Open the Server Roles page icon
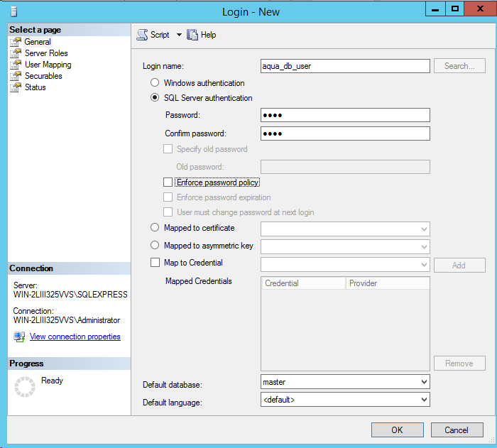The height and width of the screenshot is (448, 497). click(16, 53)
